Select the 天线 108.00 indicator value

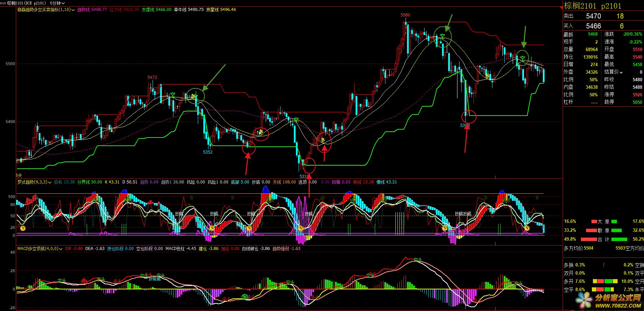(284, 182)
